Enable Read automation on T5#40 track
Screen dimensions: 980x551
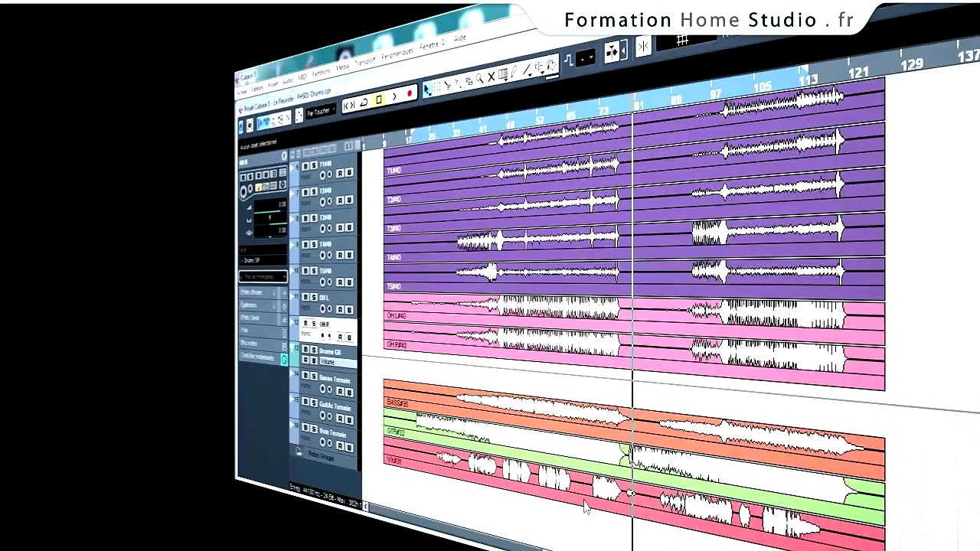(341, 282)
